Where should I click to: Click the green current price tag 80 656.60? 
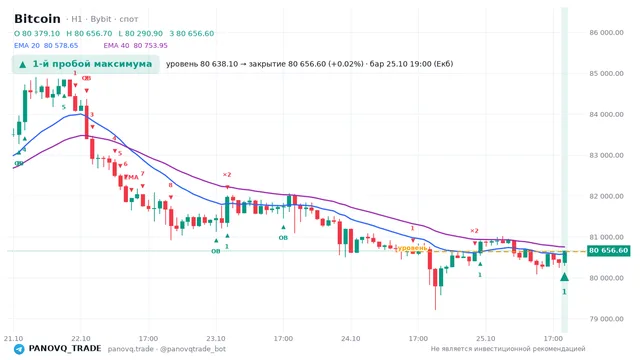(x=609, y=251)
